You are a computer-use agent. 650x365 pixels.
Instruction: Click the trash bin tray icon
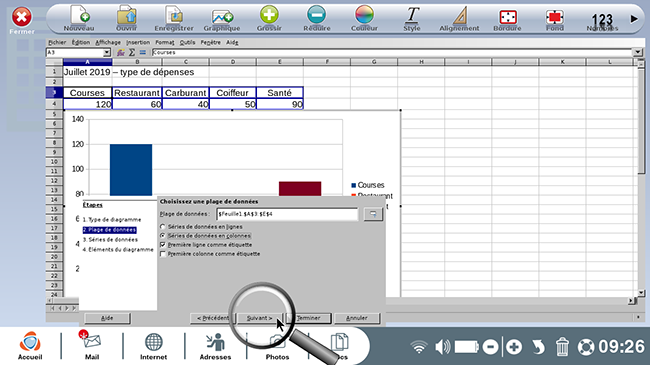point(562,347)
